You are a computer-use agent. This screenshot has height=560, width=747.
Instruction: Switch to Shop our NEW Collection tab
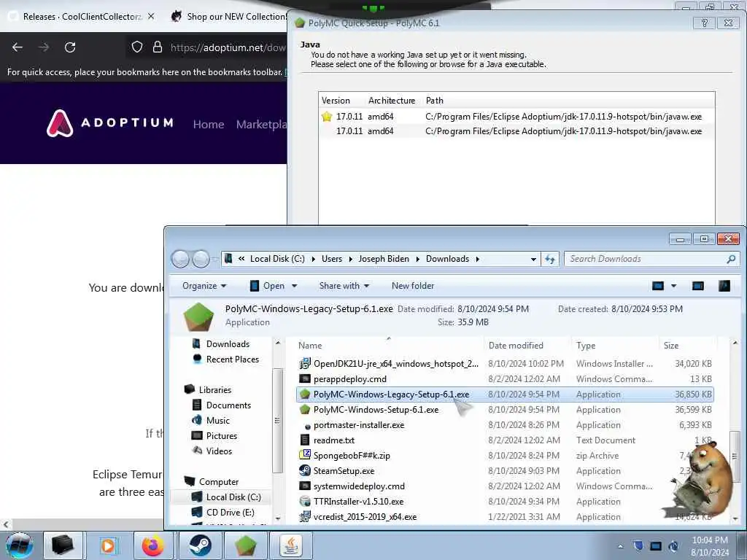pyautogui.click(x=228, y=16)
